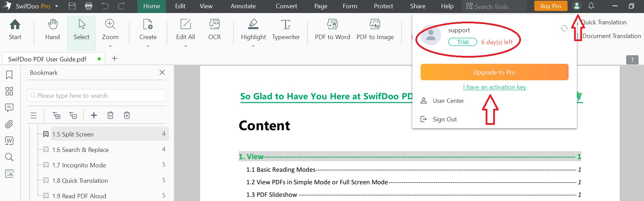
Task: Launch PDF to Image conversion
Action: [x=375, y=29]
